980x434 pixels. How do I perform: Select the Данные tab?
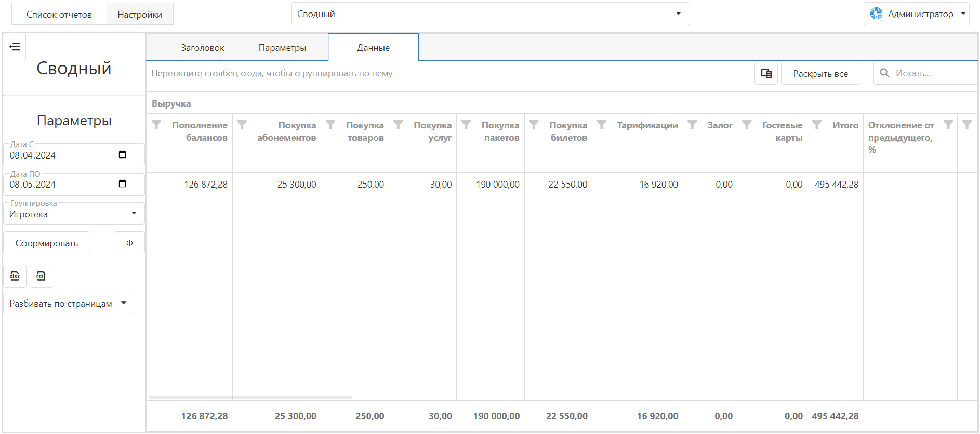point(373,48)
